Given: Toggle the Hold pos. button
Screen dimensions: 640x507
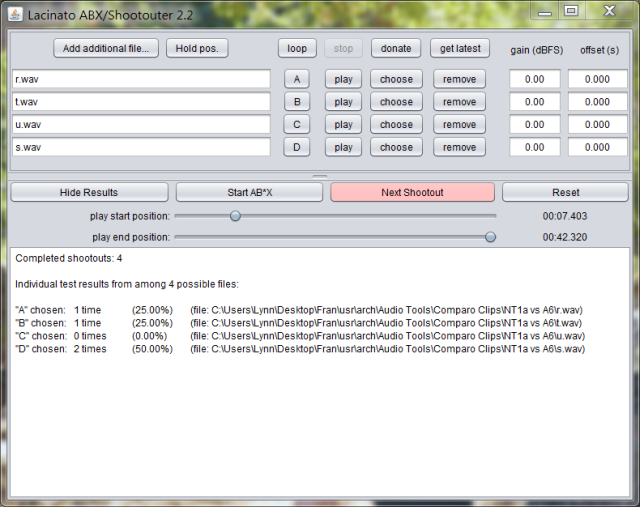Looking at the screenshot, I should pos(197,48).
